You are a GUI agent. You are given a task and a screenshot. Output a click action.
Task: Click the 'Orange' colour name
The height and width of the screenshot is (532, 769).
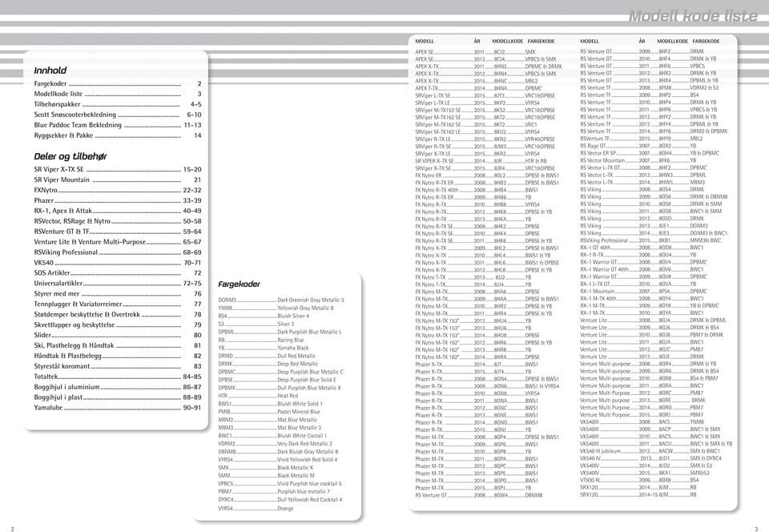285,509
